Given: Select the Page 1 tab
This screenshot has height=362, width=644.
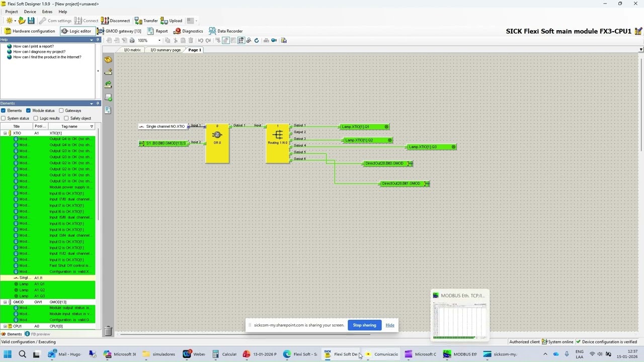Looking at the screenshot, I should (195, 50).
